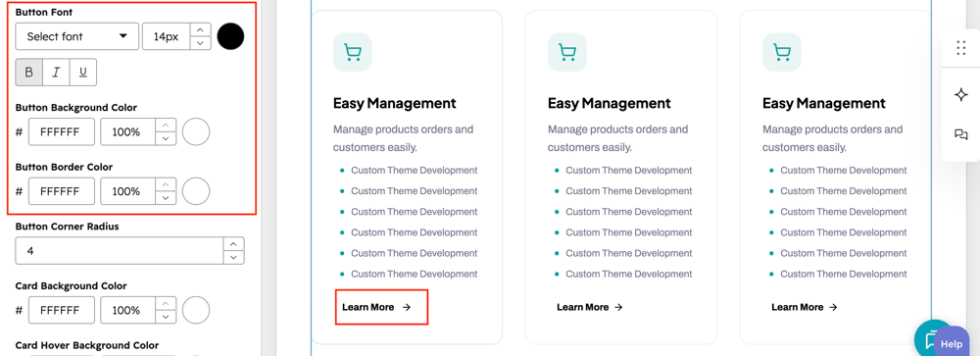This screenshot has height=356, width=980.
Task: Select the third card's Easy Management heading
Action: [824, 103]
